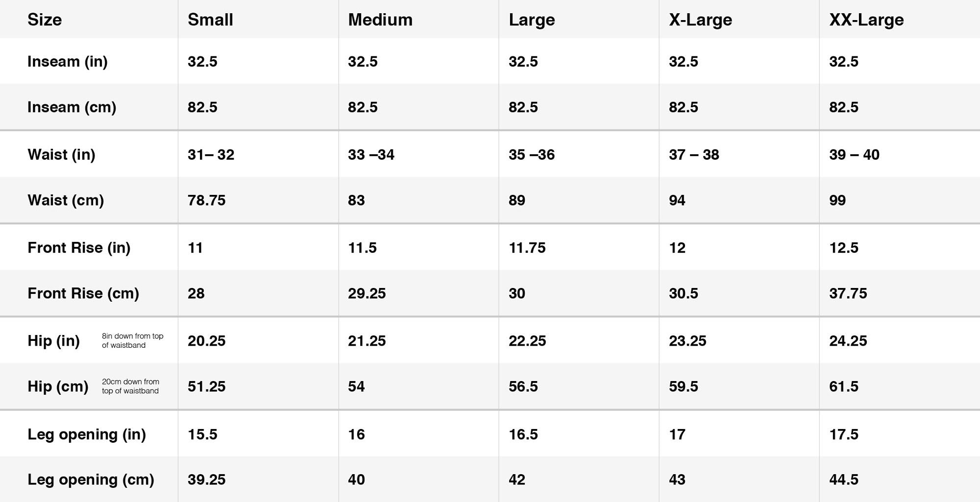Click the 8in down from top note

pyautogui.click(x=132, y=341)
